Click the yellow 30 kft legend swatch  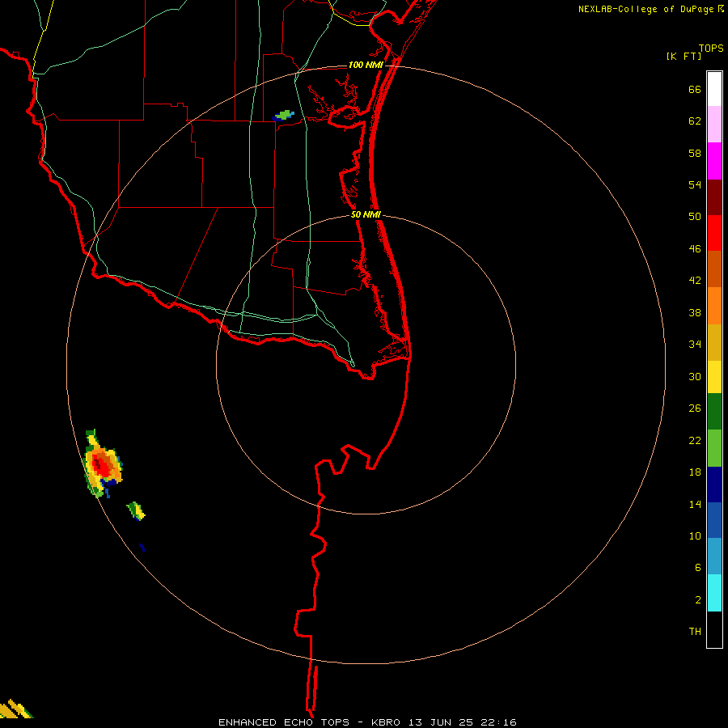pyautogui.click(x=714, y=377)
